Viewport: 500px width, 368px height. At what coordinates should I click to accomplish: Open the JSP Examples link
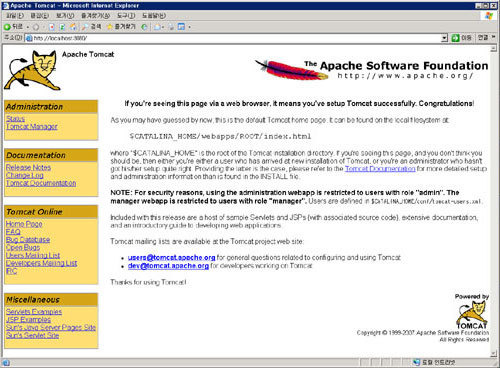click(x=28, y=319)
